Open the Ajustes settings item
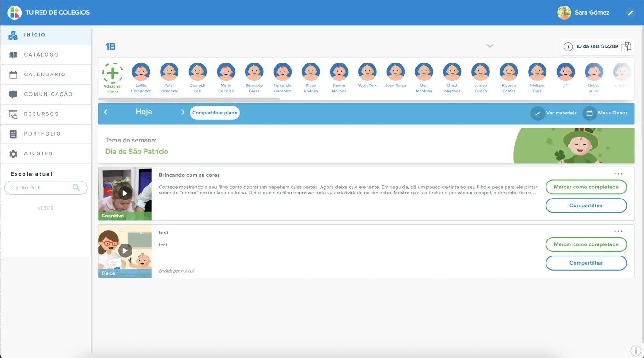The image size is (644, 358). (46, 153)
